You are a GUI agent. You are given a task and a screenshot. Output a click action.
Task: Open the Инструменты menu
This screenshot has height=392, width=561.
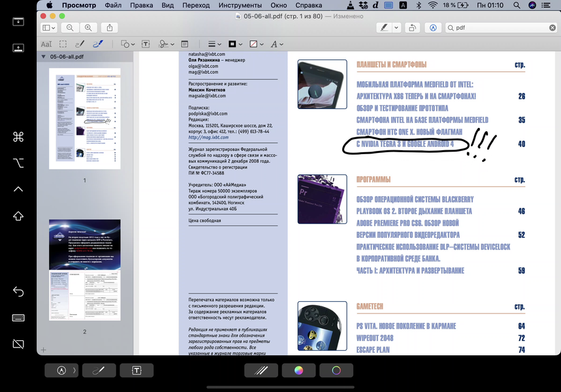tap(240, 5)
